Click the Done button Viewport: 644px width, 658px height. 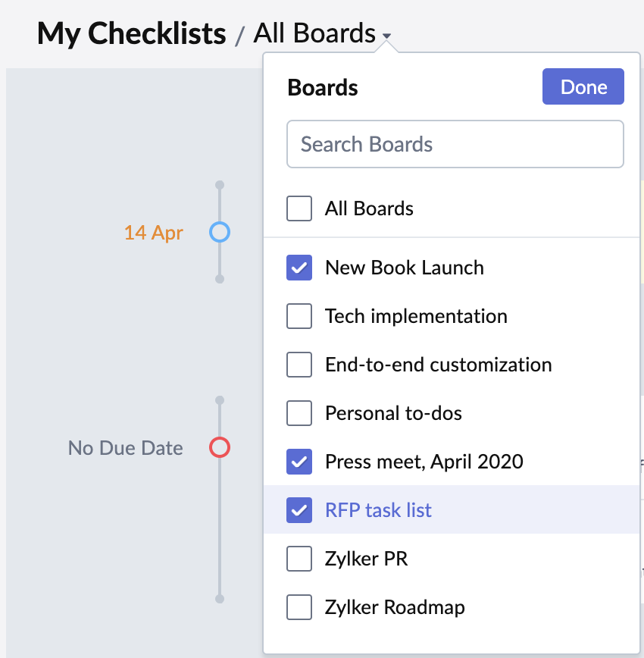pos(583,87)
